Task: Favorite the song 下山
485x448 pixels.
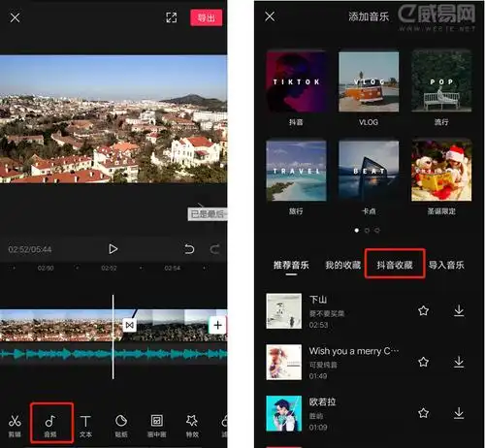Action: tap(423, 310)
